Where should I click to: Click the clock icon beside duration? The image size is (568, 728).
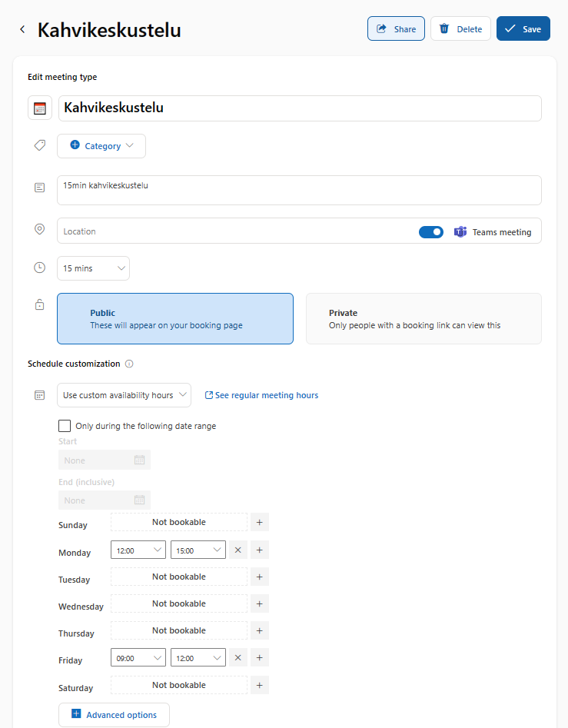[x=40, y=268]
